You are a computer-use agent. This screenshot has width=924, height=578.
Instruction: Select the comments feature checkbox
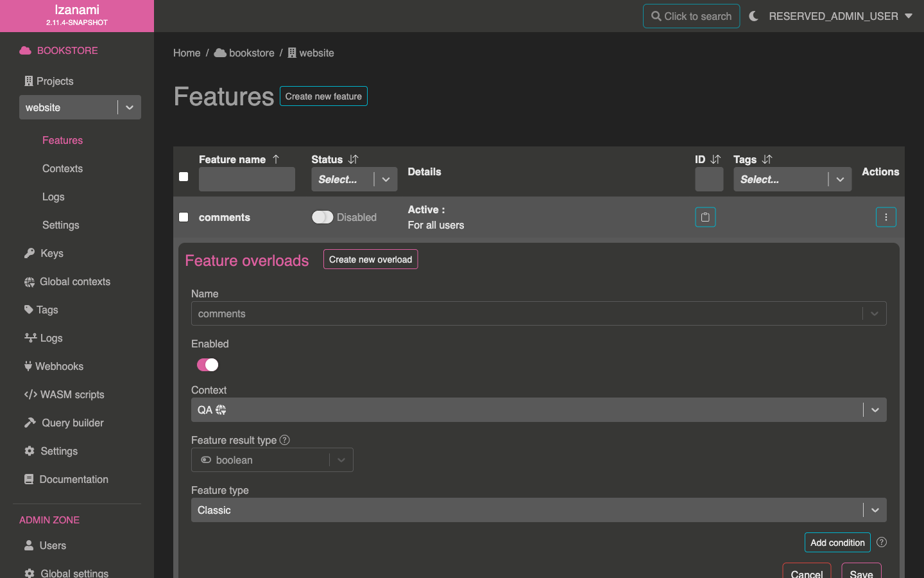pos(184,217)
